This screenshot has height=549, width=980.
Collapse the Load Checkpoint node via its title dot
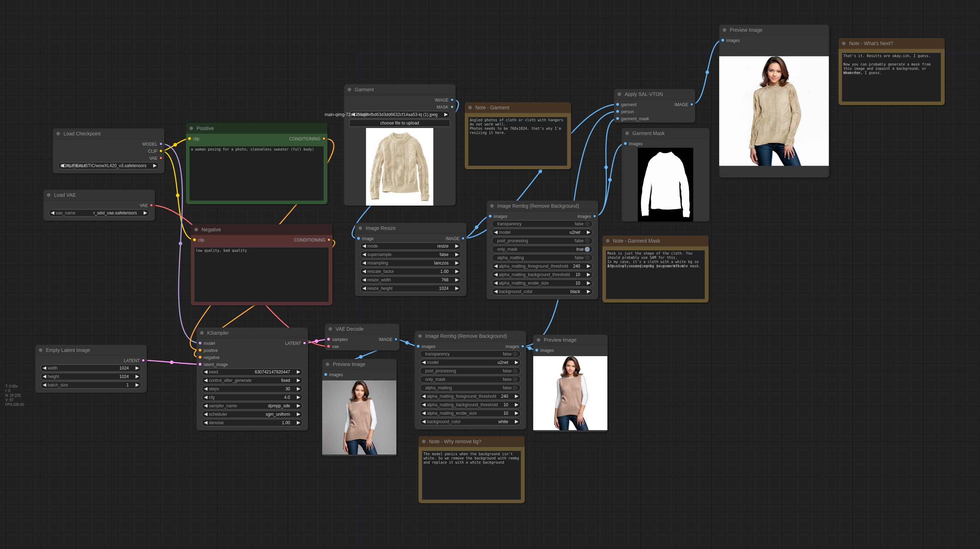point(58,133)
